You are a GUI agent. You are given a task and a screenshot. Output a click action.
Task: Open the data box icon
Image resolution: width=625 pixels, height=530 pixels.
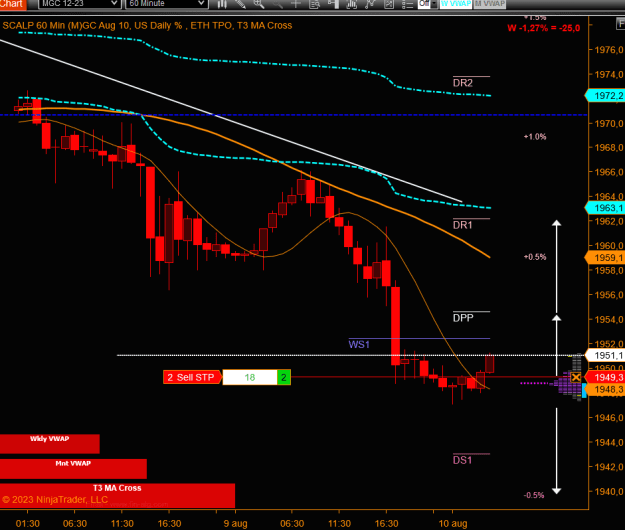click(314, 4)
